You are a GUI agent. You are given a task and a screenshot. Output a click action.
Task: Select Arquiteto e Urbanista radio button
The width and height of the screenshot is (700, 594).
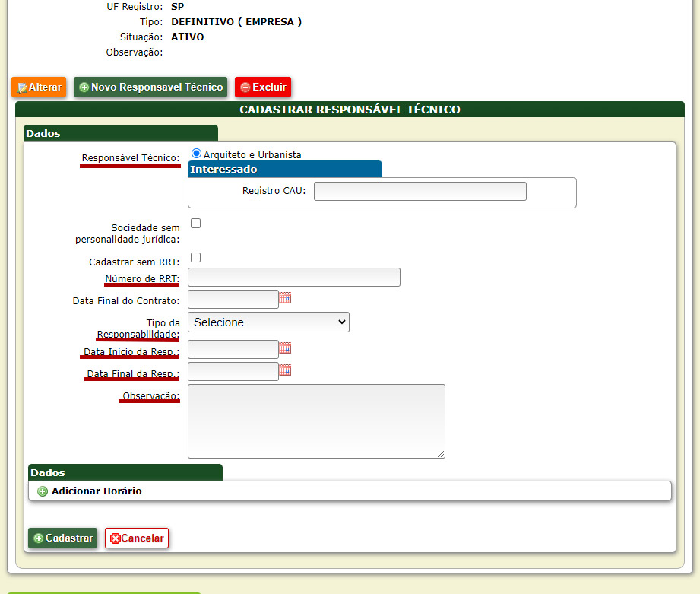[x=197, y=153]
